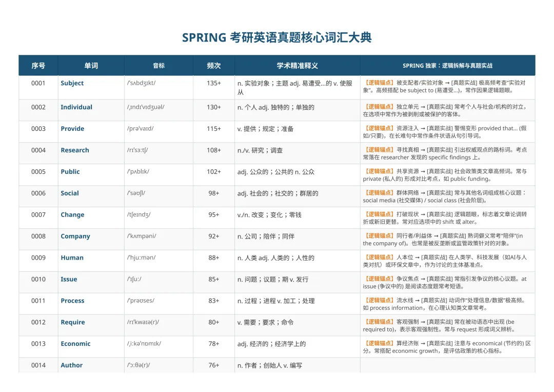Click frequency value 95+
This screenshot has height=392, width=554.
point(214,215)
